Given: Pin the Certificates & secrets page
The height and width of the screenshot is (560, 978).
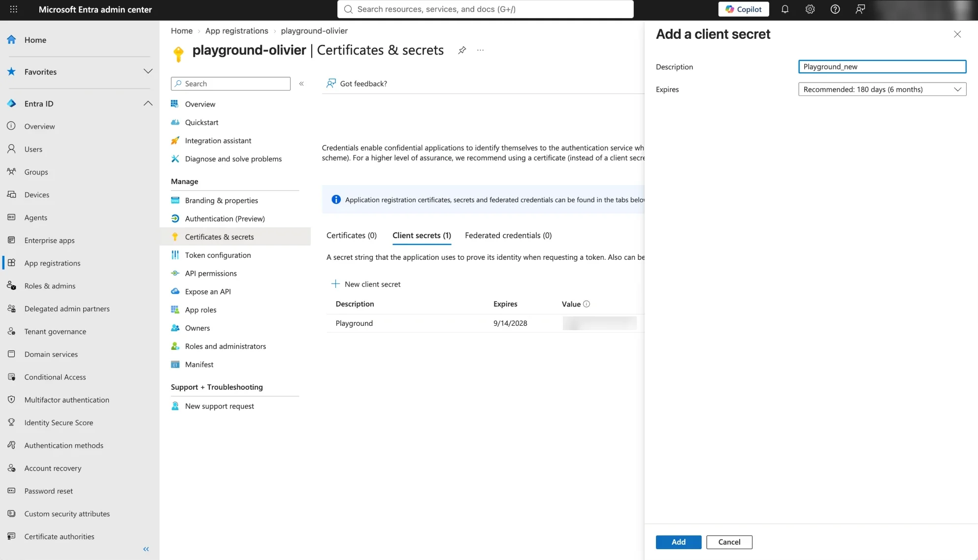Looking at the screenshot, I should [x=462, y=50].
